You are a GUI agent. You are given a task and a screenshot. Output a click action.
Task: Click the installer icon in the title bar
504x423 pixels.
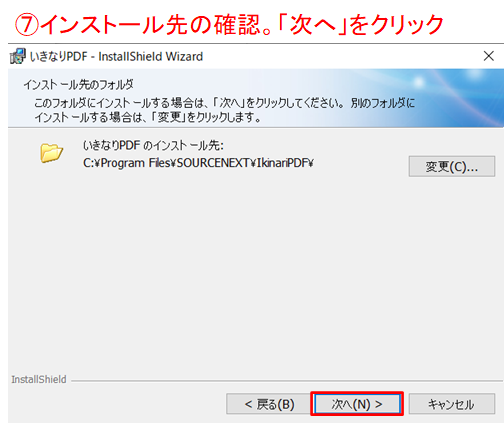(18, 56)
